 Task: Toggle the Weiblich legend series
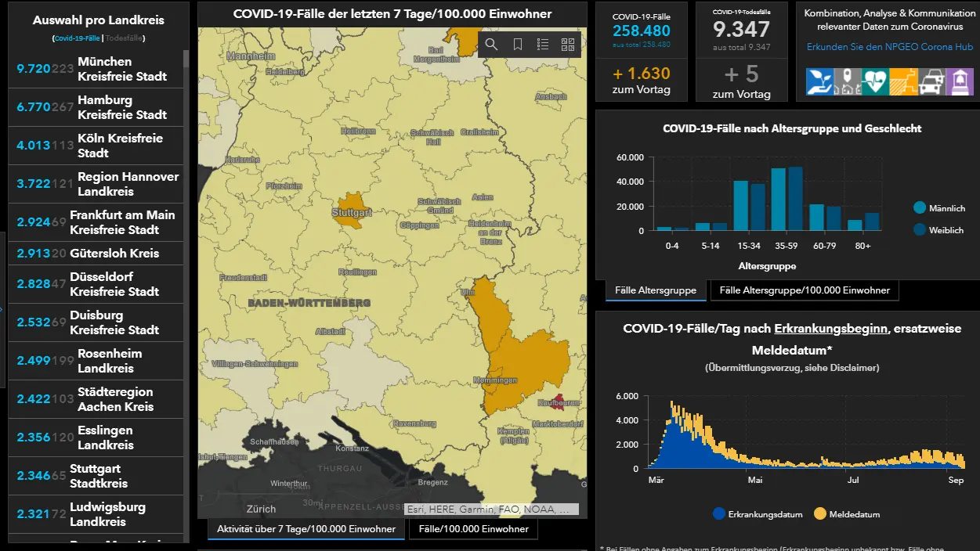[x=939, y=230]
